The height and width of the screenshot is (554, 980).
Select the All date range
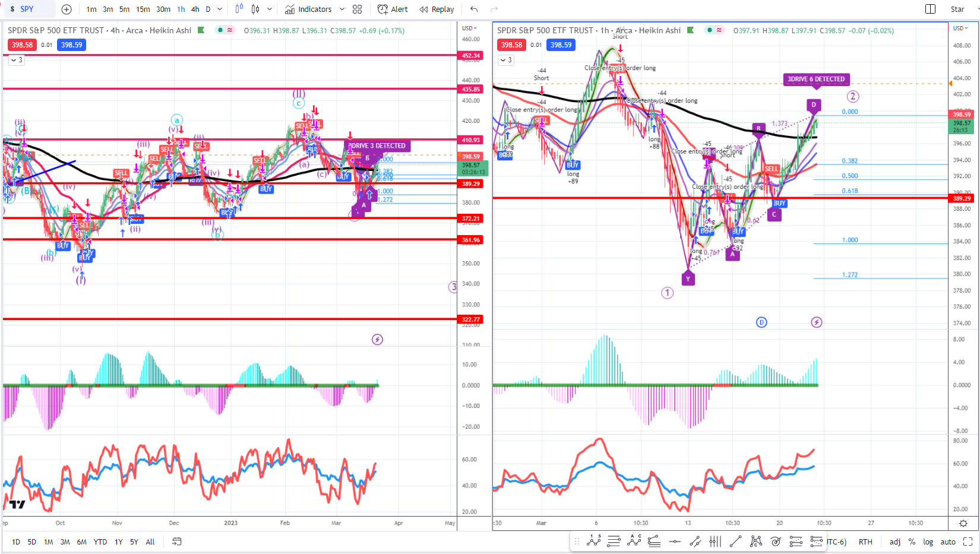click(150, 542)
